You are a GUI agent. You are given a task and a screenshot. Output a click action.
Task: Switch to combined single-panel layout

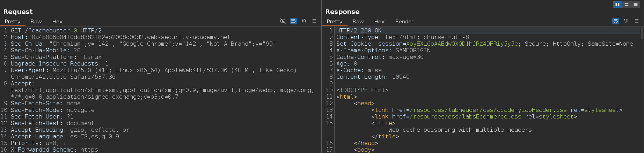636,5
